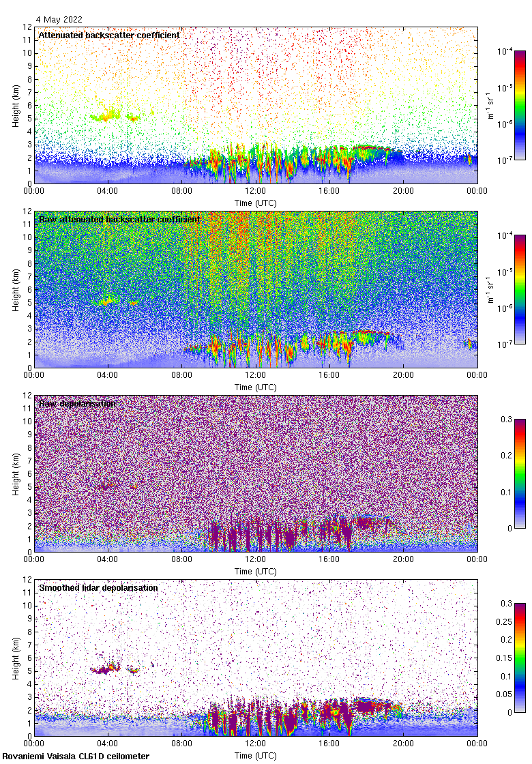Viewport: 532px width, 764px height.
Task: Select the 'Raw depolarisation' panel title
Action: pos(76,403)
